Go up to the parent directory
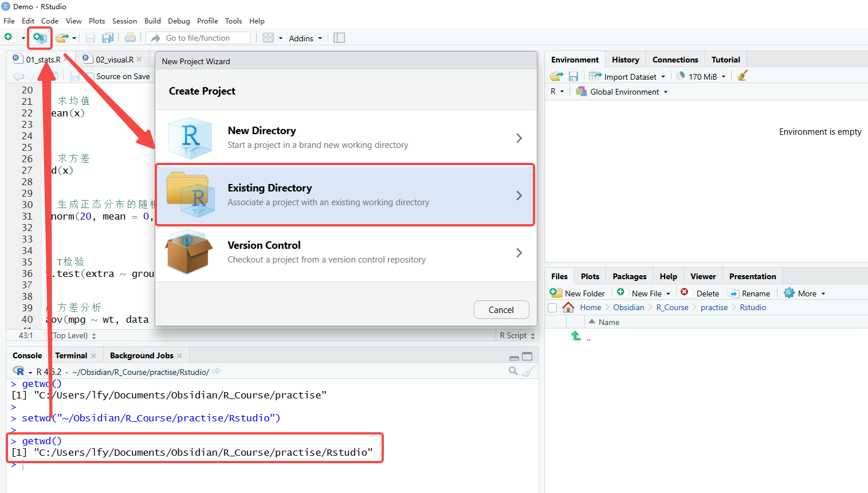This screenshot has height=493, width=868. 576,336
